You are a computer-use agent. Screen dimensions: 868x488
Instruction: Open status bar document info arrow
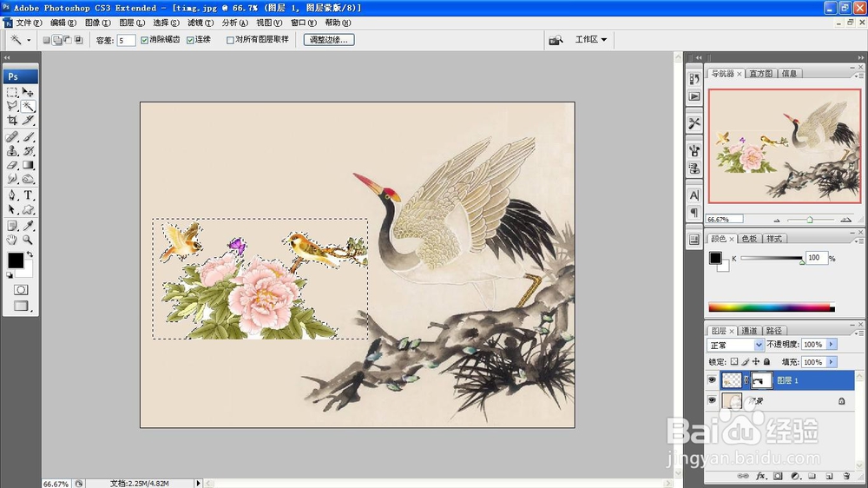click(198, 483)
